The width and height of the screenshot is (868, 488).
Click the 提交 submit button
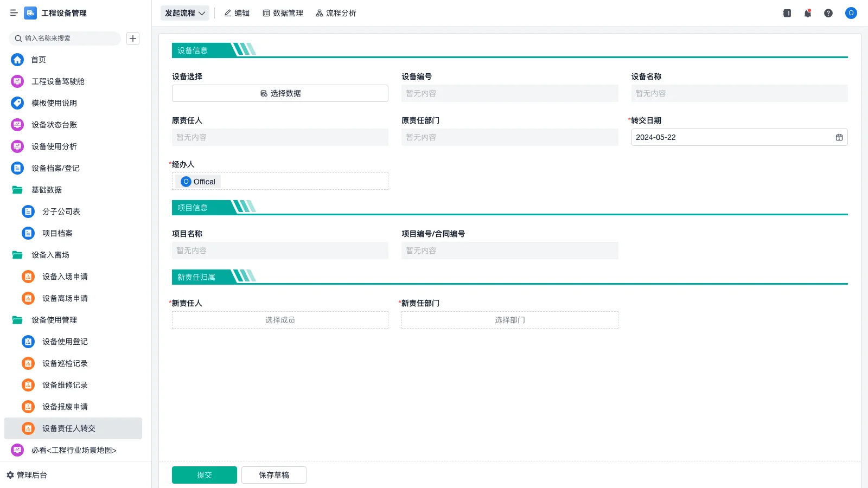pos(204,474)
